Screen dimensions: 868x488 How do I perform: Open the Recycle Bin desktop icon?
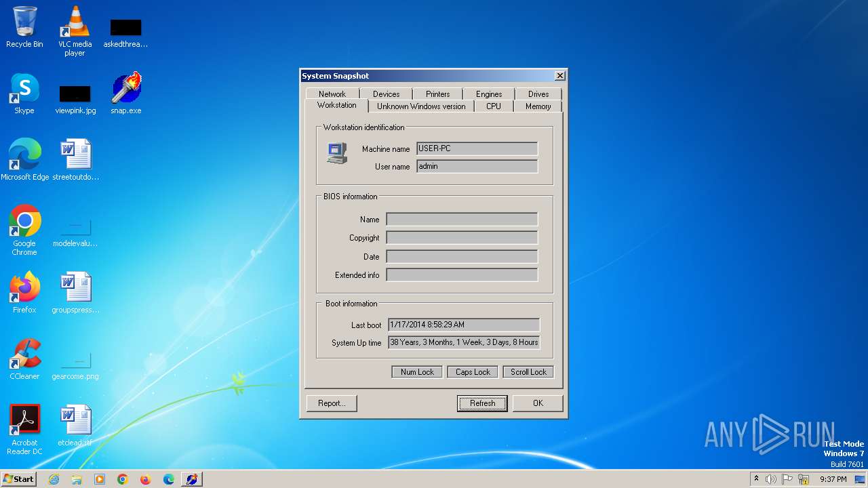point(24,27)
